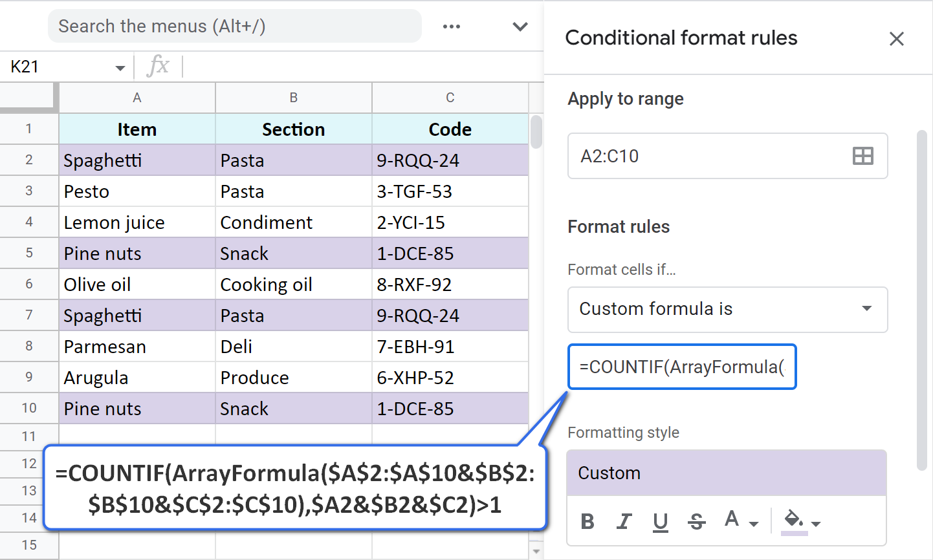The width and height of the screenshot is (933, 560).
Task: Close the Conditional format rules panel
Action: click(897, 39)
